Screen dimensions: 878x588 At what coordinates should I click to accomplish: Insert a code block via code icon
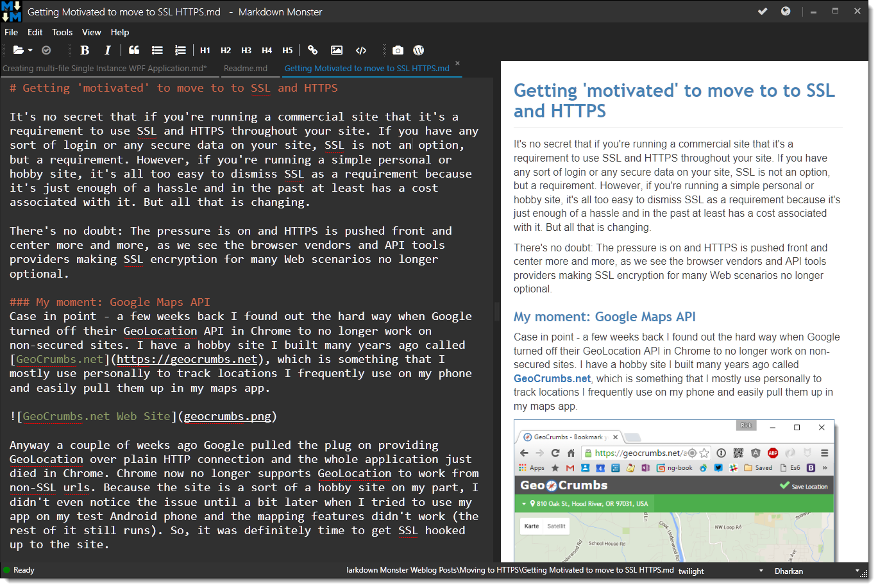[361, 50]
